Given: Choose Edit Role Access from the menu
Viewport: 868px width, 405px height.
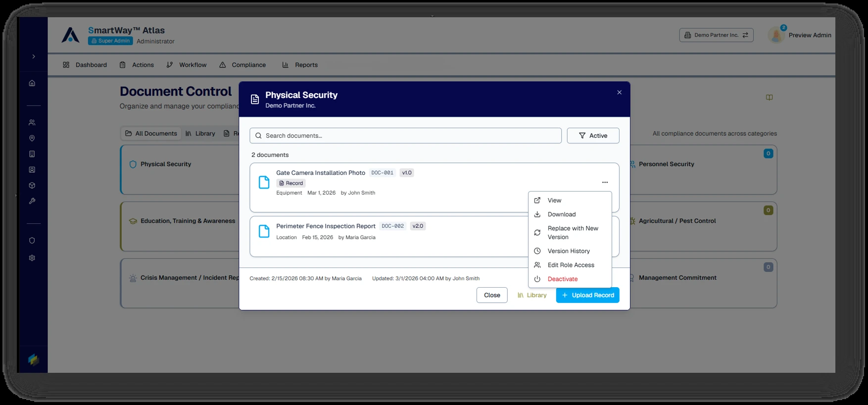Looking at the screenshot, I should [x=570, y=265].
